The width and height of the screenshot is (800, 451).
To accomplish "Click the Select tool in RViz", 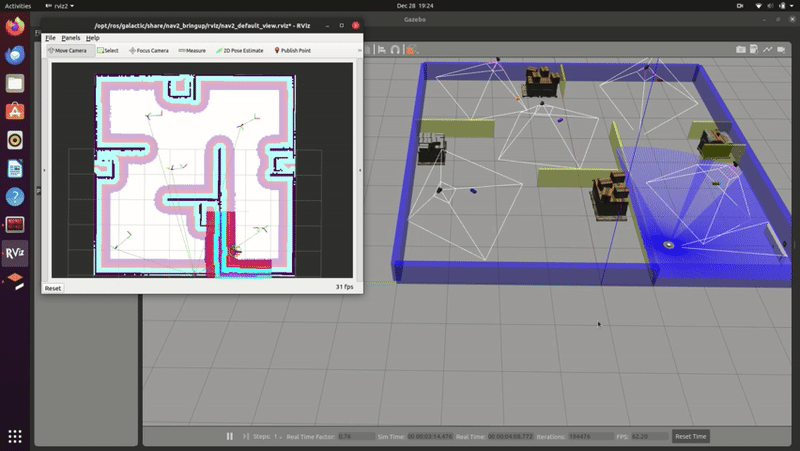I will 108,50.
